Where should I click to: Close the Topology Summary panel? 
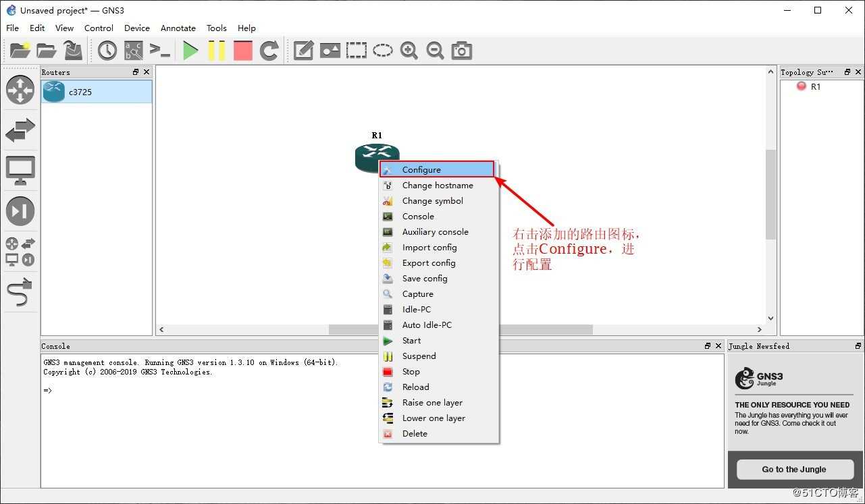tap(858, 72)
